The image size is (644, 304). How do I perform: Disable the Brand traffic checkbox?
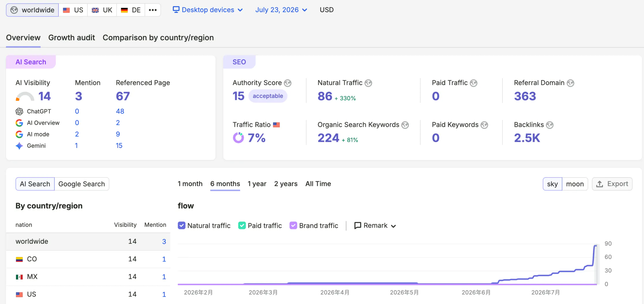click(x=293, y=225)
